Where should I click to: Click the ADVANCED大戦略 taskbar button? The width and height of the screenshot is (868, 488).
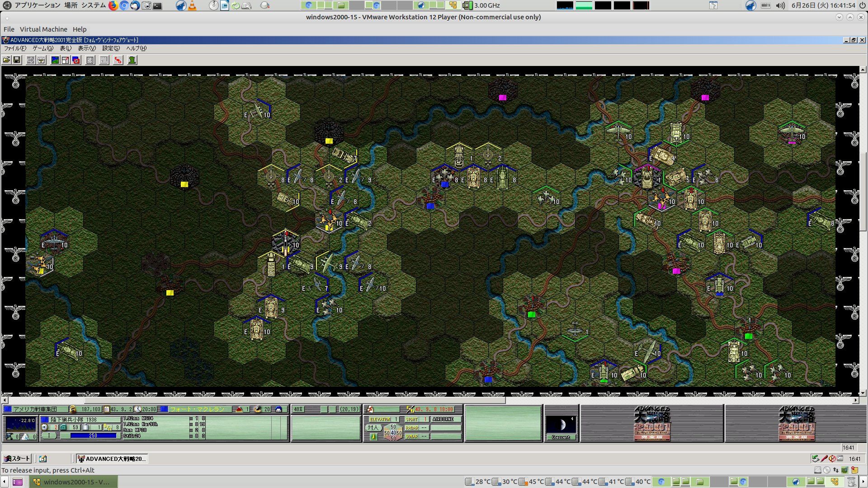pyautogui.click(x=112, y=459)
